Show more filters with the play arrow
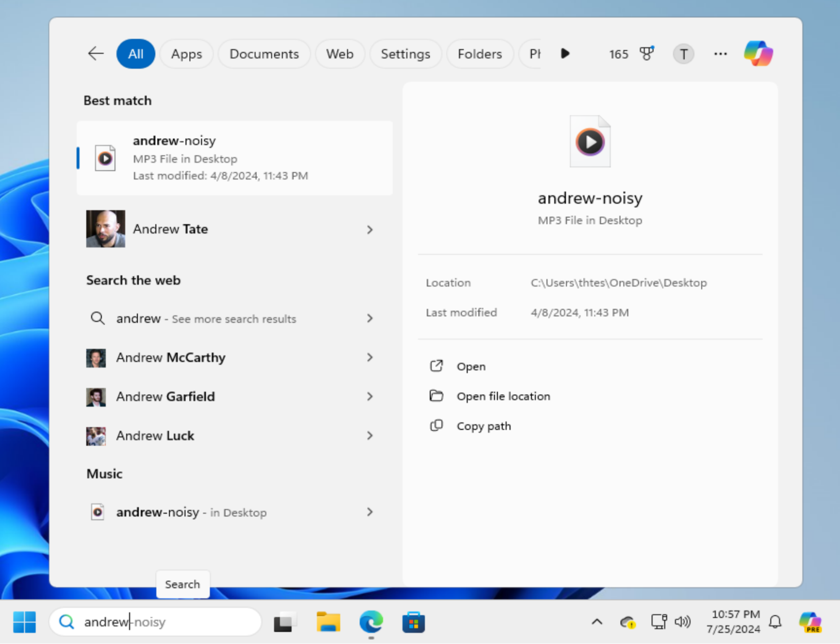 pos(565,53)
